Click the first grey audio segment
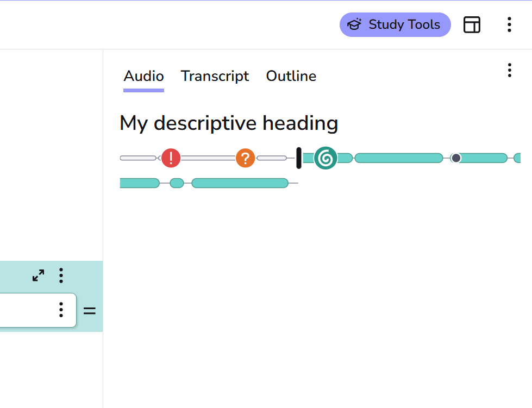Screen dimensions: 532x408 point(138,158)
